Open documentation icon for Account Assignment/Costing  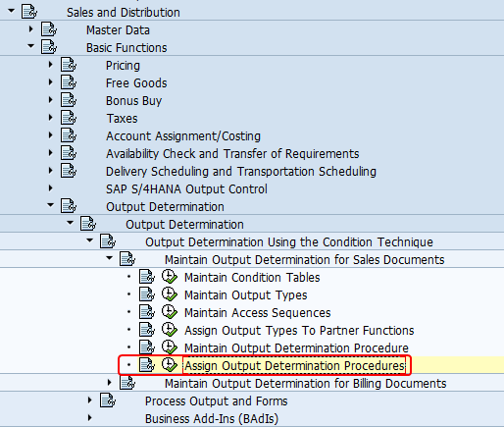[x=69, y=135]
